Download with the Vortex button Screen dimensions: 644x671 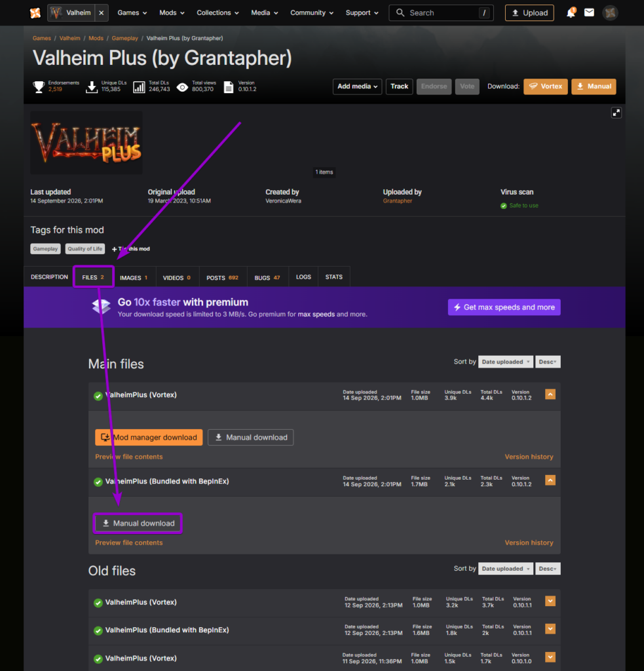click(546, 86)
